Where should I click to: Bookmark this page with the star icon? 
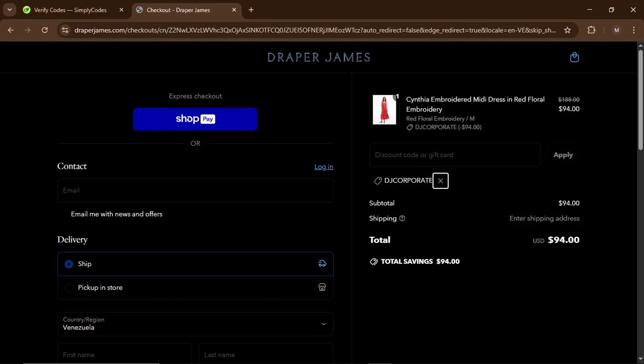568,30
